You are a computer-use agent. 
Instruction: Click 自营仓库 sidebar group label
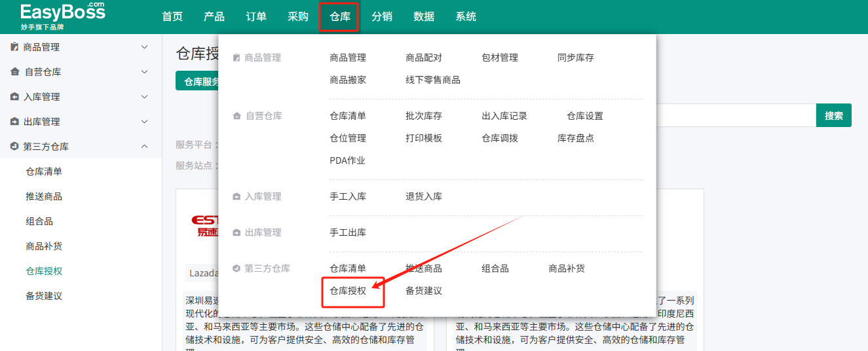(x=43, y=72)
